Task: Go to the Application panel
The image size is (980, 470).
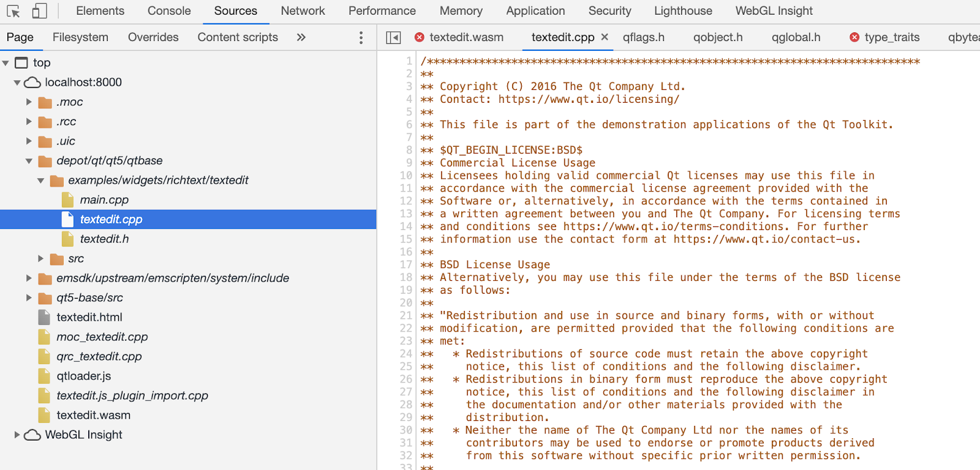Action: click(535, 11)
